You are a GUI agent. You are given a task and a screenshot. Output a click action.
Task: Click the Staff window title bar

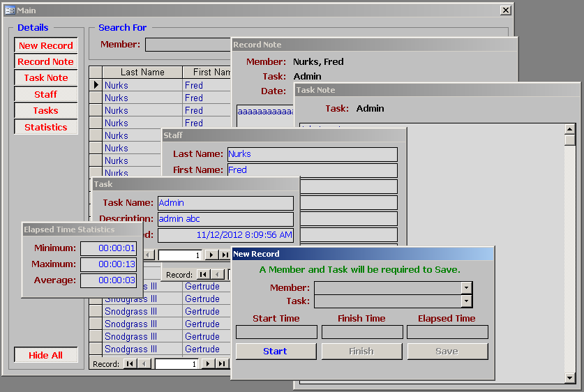pos(284,135)
